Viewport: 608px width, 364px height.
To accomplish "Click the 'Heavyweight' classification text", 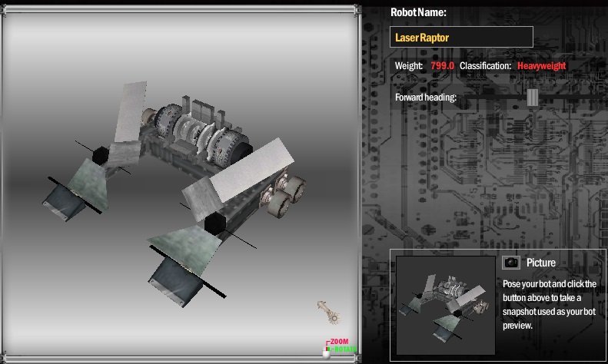I will pyautogui.click(x=542, y=66).
